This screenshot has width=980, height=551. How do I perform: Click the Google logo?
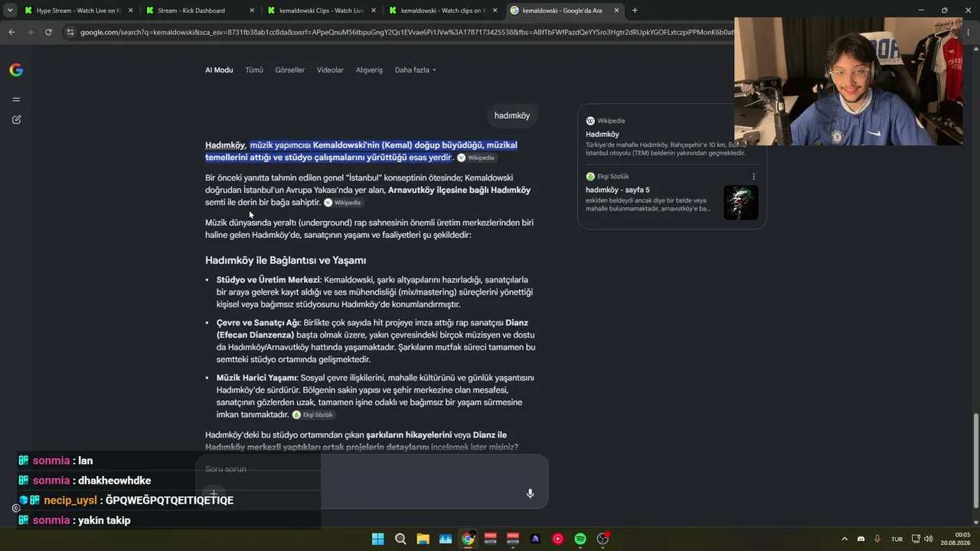click(16, 70)
